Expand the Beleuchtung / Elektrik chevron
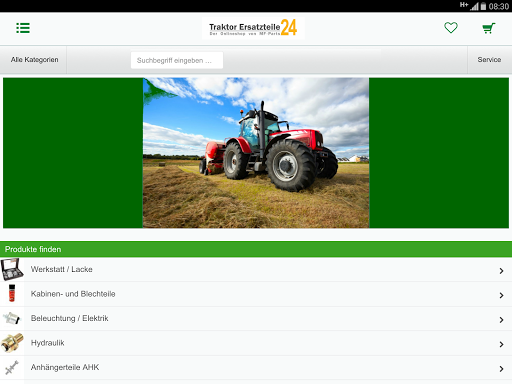 pos(501,320)
